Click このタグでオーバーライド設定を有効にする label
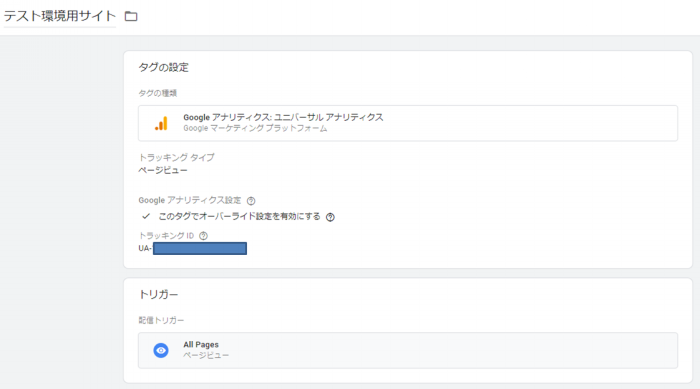Viewport: 700px width, 389px height. point(239,216)
